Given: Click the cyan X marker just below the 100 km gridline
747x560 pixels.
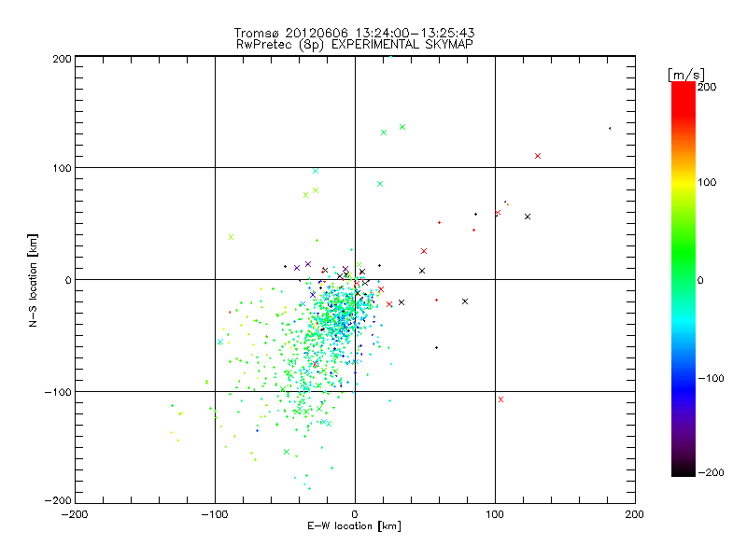Looking at the screenshot, I should pyautogui.click(x=316, y=171).
